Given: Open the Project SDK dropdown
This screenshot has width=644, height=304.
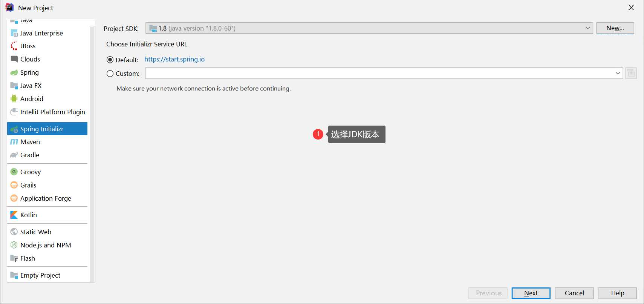Looking at the screenshot, I should 369,28.
